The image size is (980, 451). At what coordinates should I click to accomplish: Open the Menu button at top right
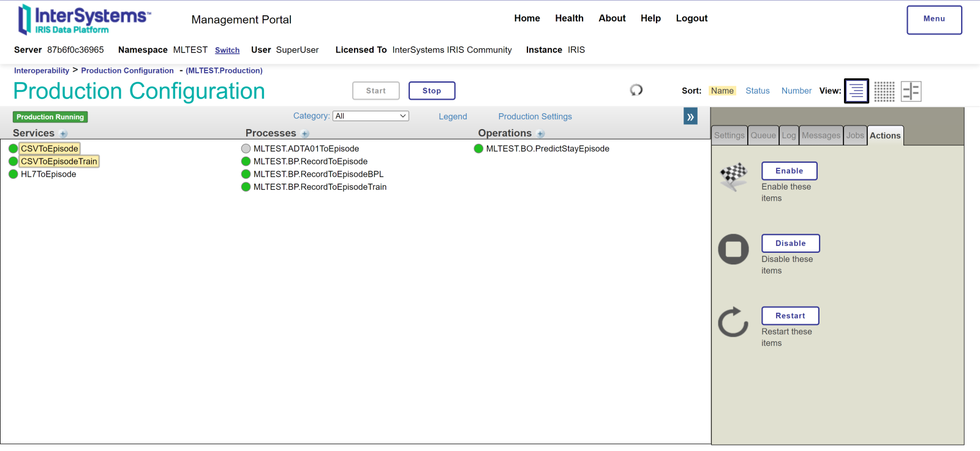click(934, 20)
